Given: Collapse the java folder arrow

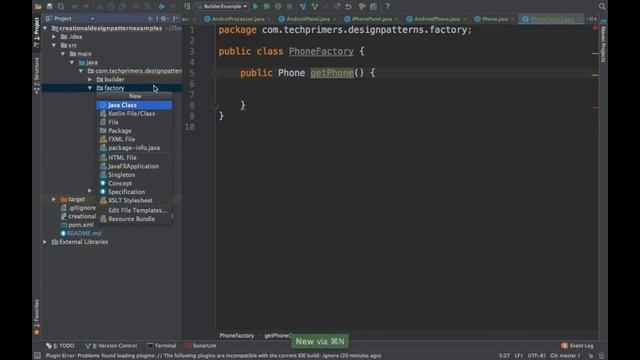Looking at the screenshot, I should (x=72, y=62).
